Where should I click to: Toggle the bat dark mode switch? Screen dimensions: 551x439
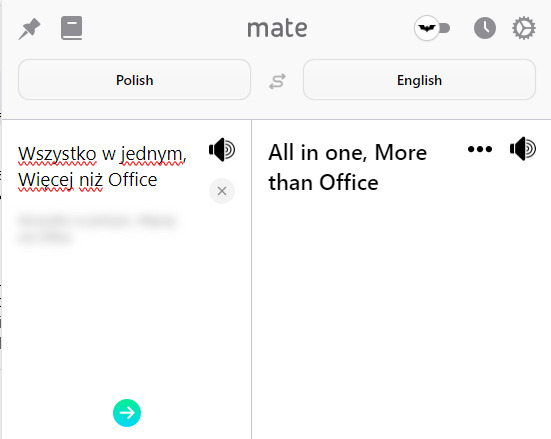click(x=432, y=28)
